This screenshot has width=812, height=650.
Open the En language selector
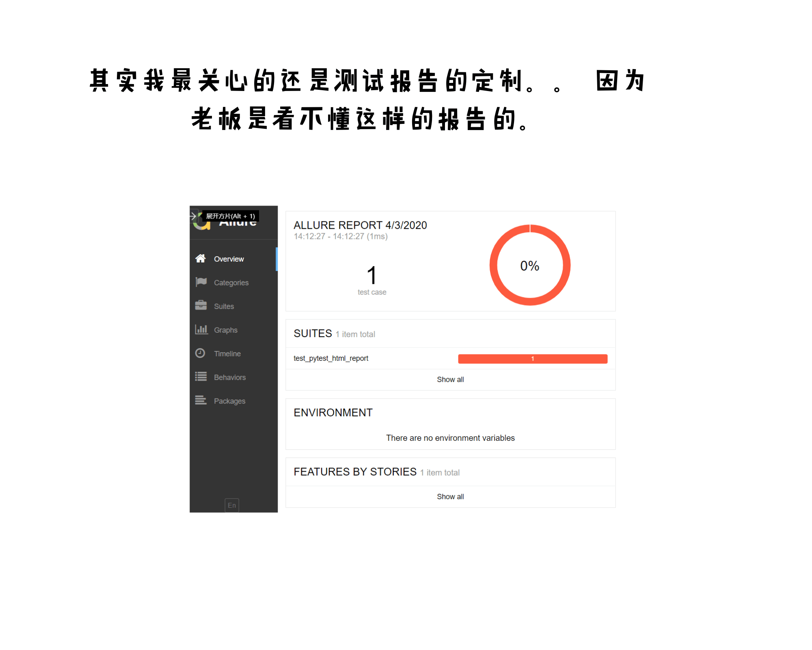232,505
